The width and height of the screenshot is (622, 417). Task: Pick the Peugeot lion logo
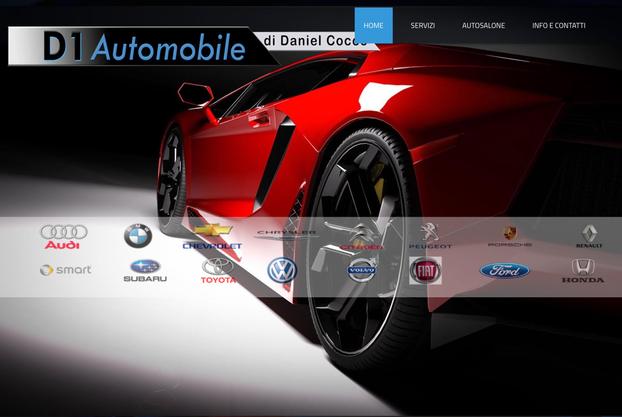pyautogui.click(x=430, y=236)
